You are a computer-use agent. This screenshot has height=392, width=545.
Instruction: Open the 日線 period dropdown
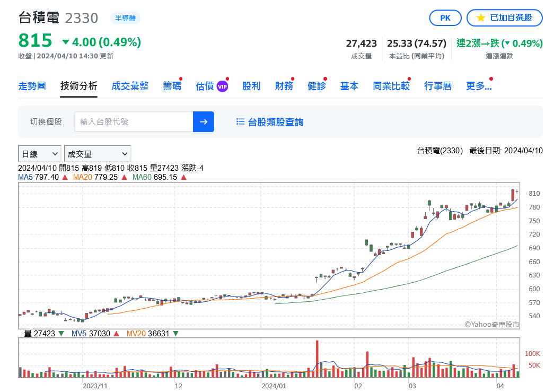point(40,154)
